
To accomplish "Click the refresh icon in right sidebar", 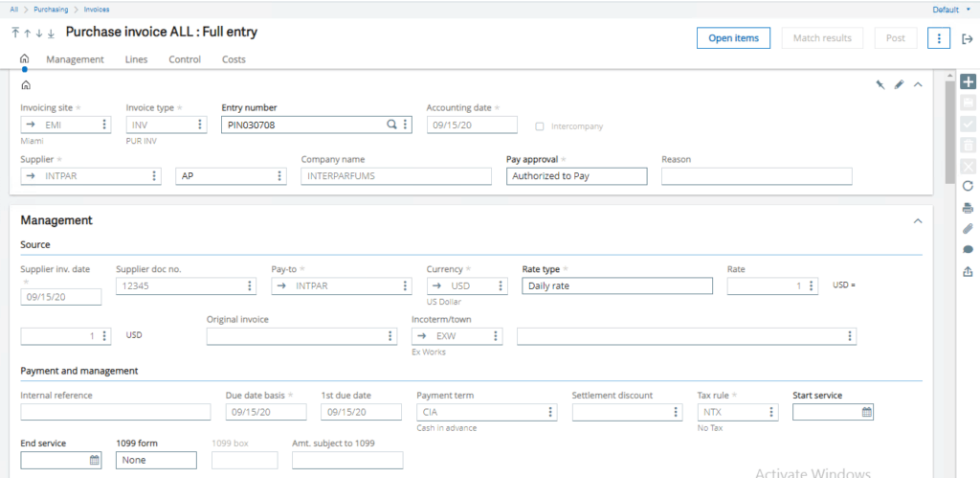I will 968,186.
